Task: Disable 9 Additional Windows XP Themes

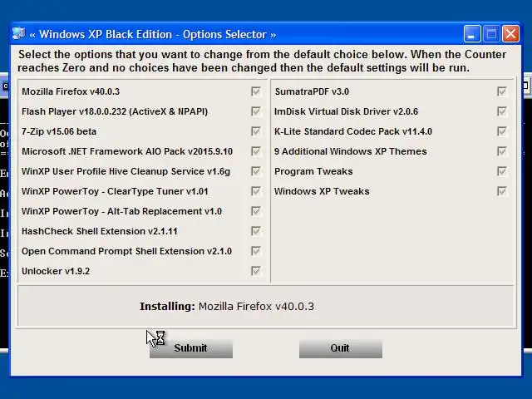Action: [502, 151]
